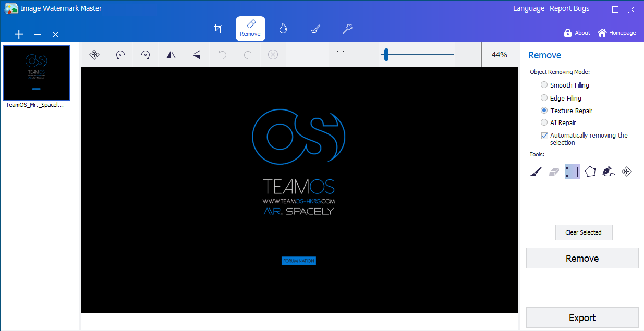Pick the Eraser tool under Tools
Image resolution: width=644 pixels, height=331 pixels.
(554, 171)
